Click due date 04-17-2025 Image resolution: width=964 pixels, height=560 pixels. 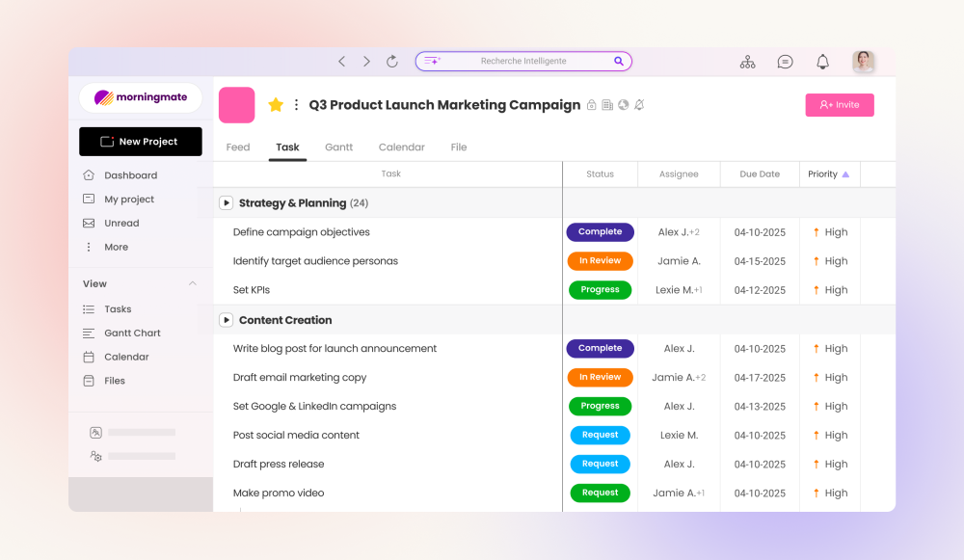click(760, 378)
